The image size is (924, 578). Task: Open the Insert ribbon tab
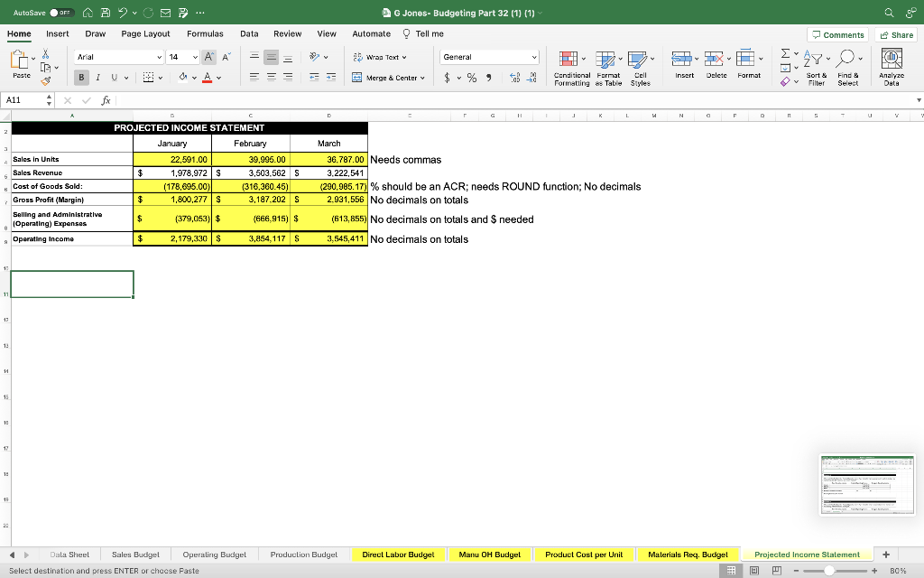(57, 34)
